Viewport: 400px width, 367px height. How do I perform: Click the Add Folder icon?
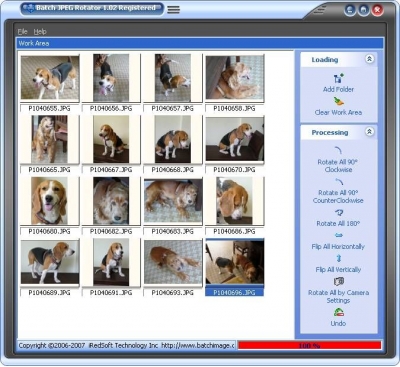[339, 78]
